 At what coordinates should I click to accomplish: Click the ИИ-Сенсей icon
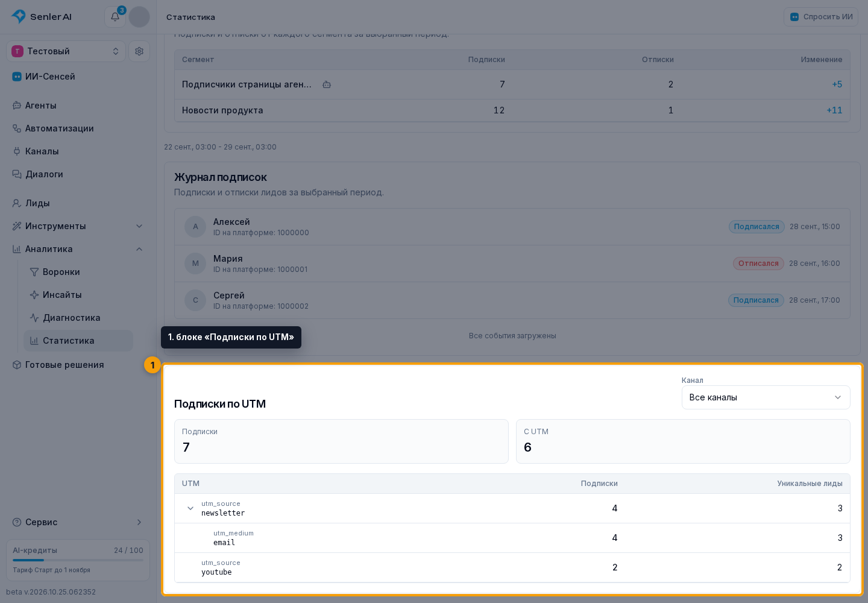pos(17,77)
